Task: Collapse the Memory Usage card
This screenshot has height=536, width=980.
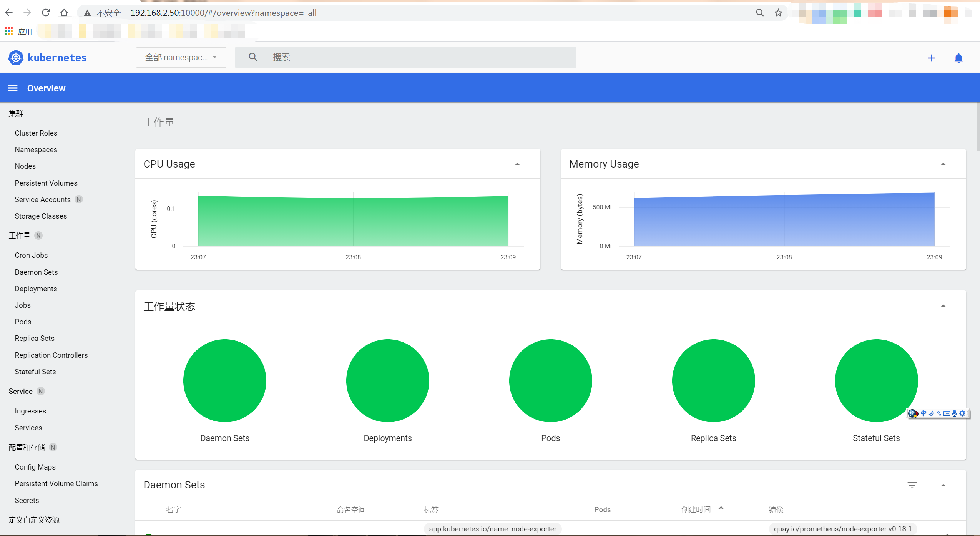Action: pos(943,164)
